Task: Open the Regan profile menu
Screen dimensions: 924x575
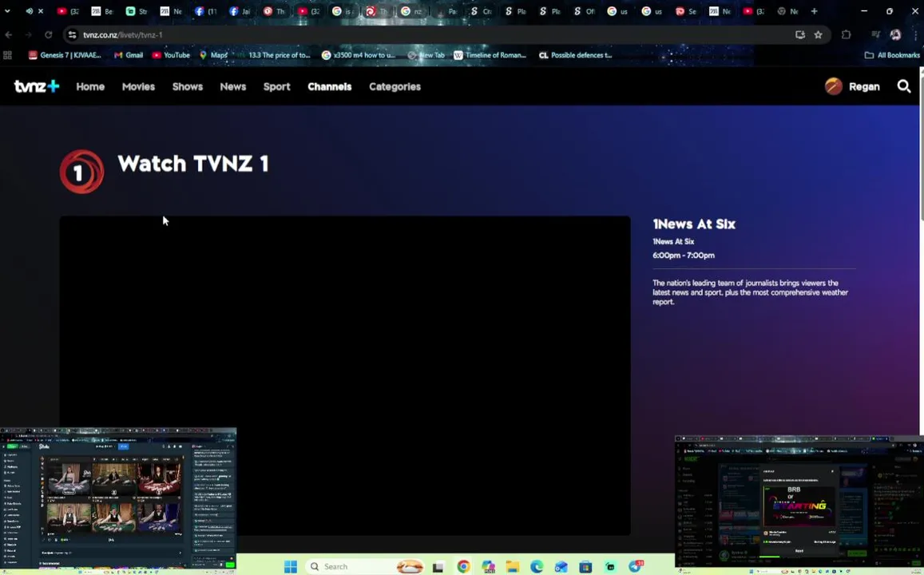Action: click(852, 86)
